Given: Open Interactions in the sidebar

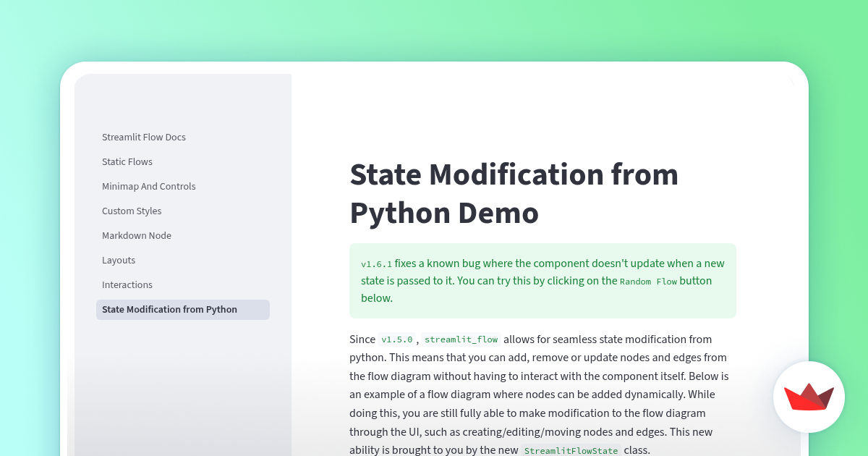Looking at the screenshot, I should tap(127, 285).
